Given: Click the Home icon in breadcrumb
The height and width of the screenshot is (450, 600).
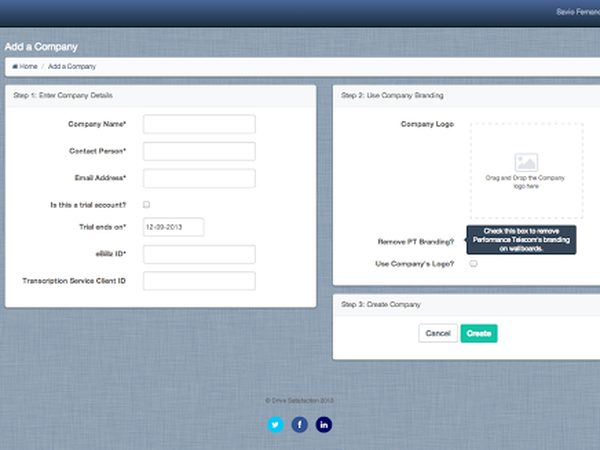Looking at the screenshot, I should 15,67.
